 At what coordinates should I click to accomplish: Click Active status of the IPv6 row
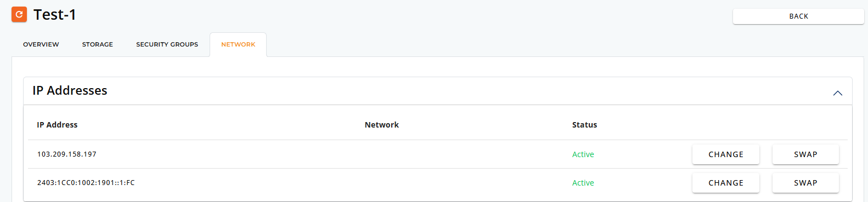click(583, 183)
